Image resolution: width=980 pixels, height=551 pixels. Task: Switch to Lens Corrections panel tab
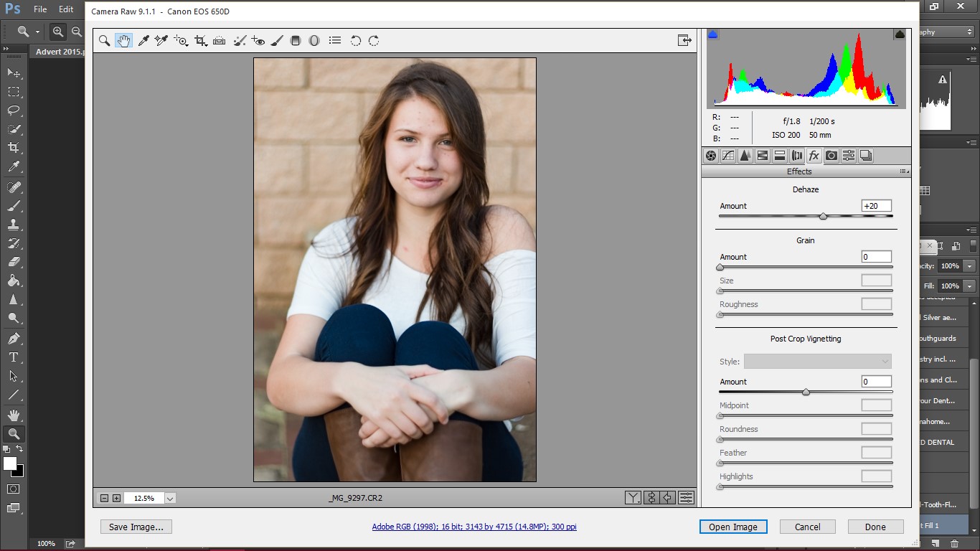(797, 156)
